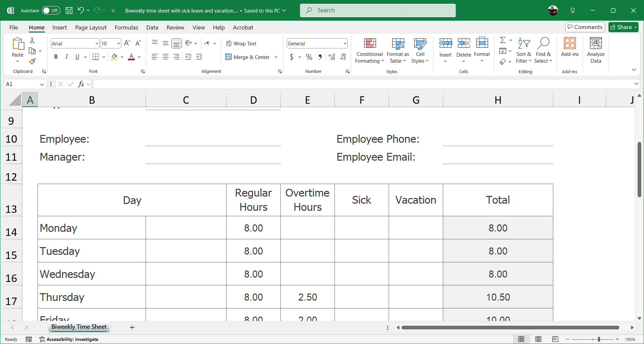This screenshot has height=344, width=644.
Task: Increase decimal places
Action: (x=331, y=57)
